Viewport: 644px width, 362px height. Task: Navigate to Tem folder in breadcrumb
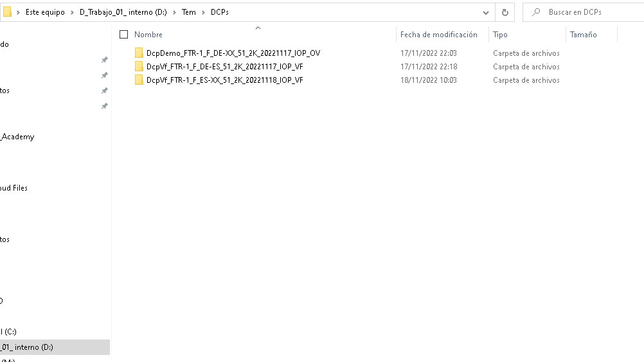click(189, 12)
